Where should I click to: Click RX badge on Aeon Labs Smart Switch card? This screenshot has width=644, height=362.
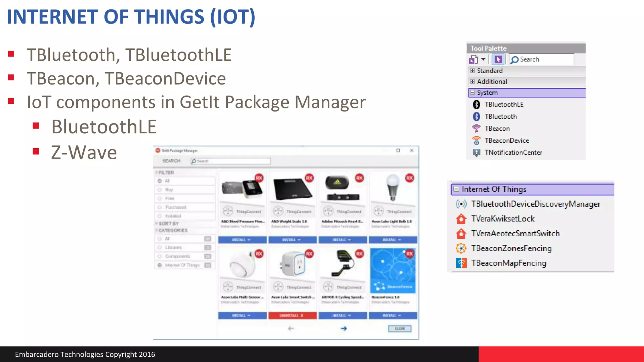pyautogui.click(x=309, y=254)
